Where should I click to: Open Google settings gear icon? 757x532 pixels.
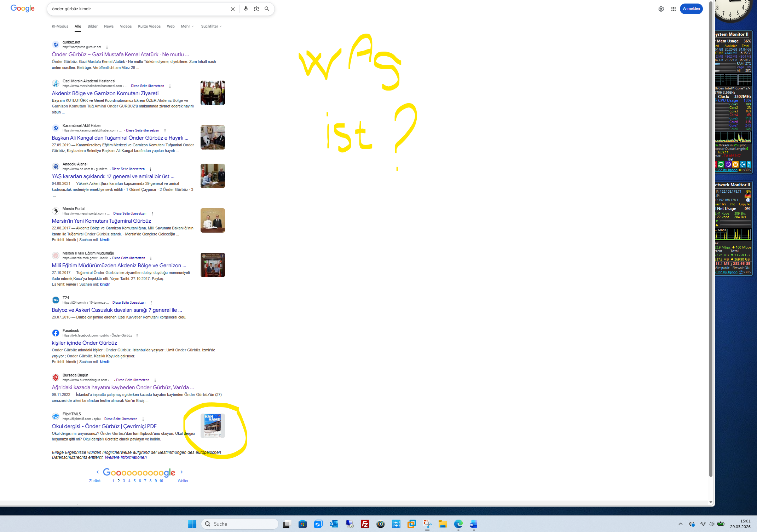point(661,9)
